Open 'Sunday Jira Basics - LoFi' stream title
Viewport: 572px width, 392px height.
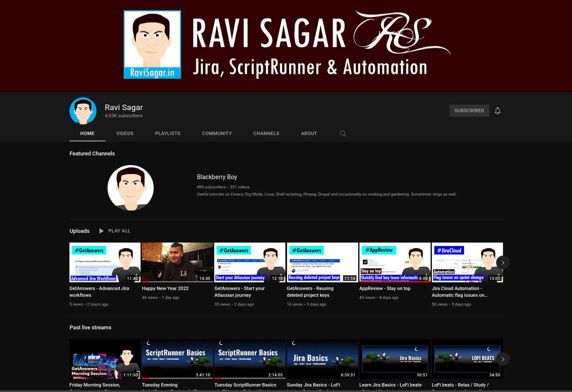click(x=313, y=385)
